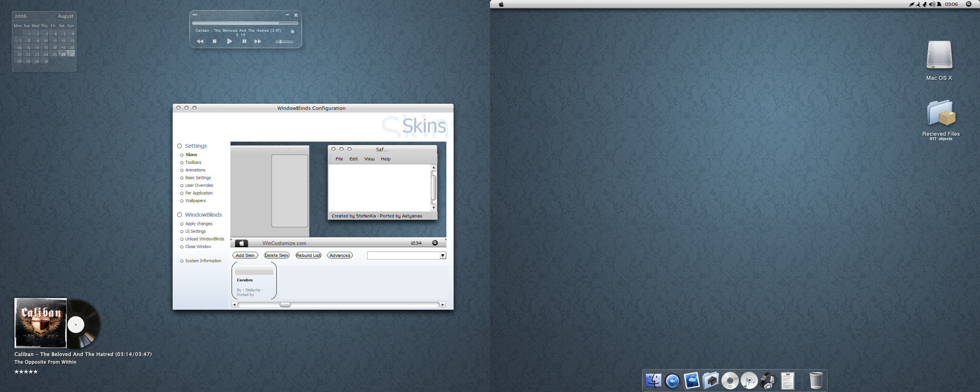Click the lightning bolt tray icon in the menu bar

click(912, 4)
